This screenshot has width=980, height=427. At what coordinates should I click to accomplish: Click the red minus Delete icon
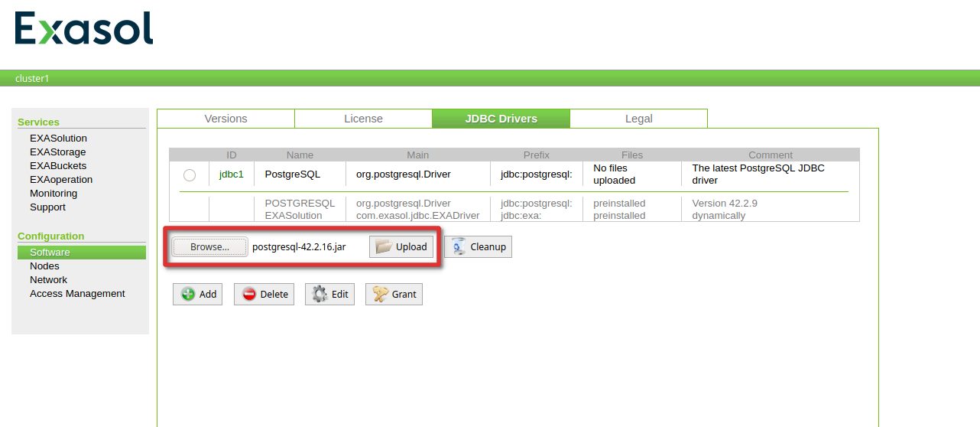point(248,294)
